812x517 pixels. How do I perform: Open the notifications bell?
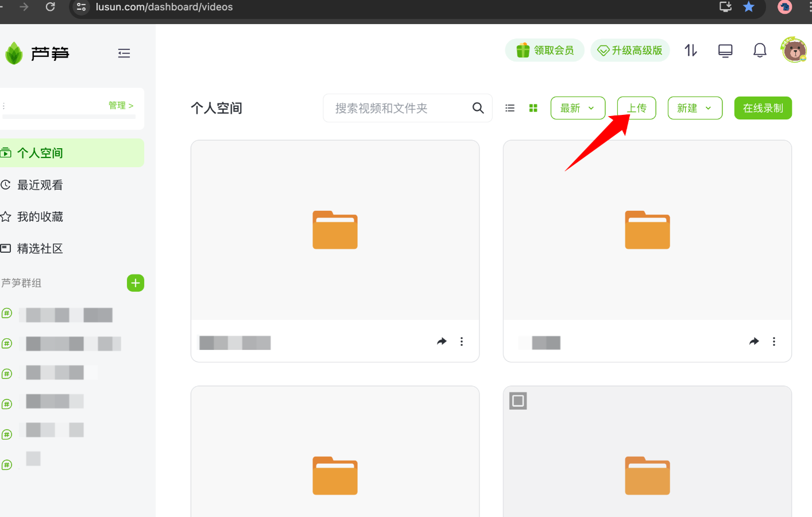pos(760,51)
